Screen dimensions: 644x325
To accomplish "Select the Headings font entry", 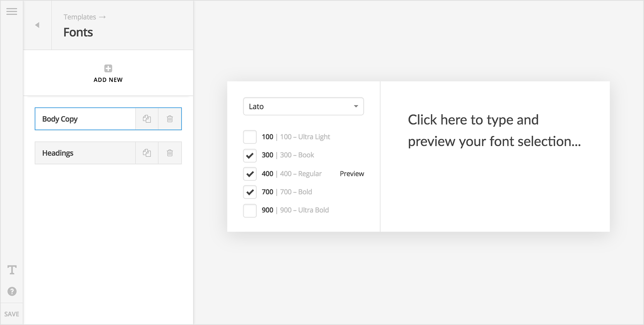I will click(x=85, y=153).
